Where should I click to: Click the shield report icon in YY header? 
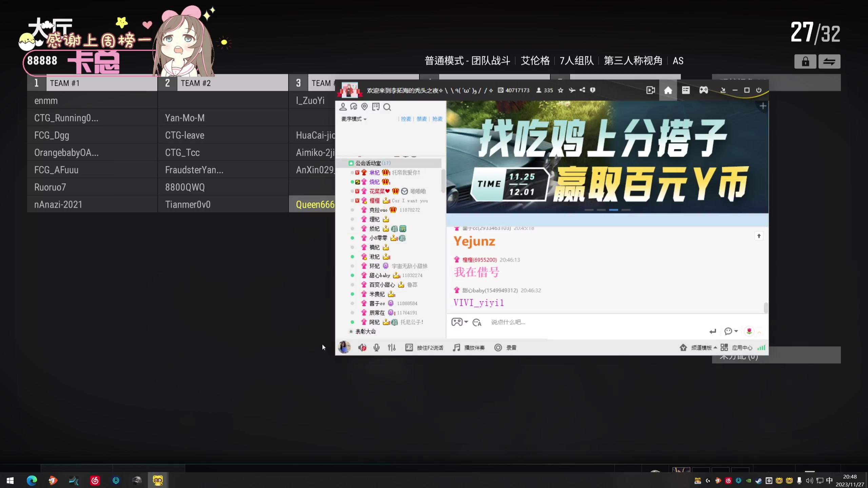click(x=592, y=90)
